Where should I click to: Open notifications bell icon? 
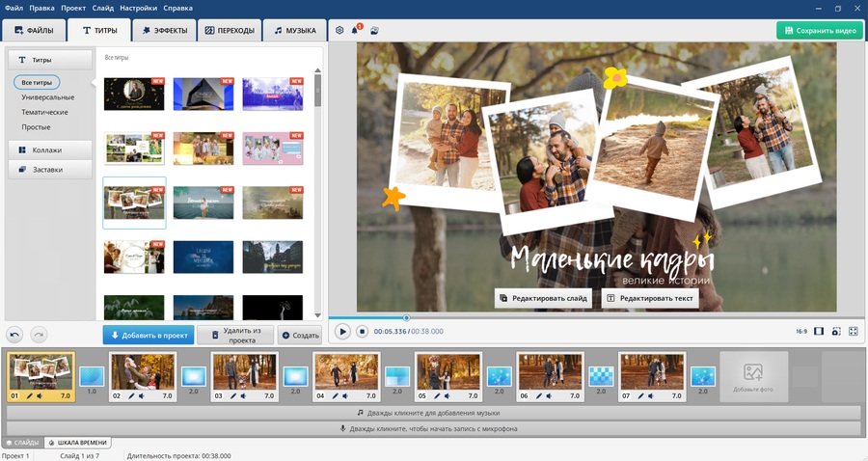[356, 30]
